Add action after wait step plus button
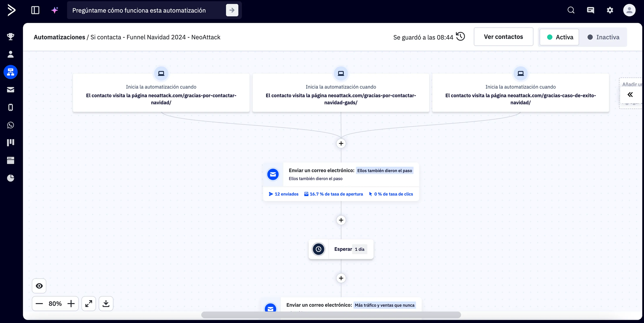Screen dimensions: 644x323 pos(341,278)
